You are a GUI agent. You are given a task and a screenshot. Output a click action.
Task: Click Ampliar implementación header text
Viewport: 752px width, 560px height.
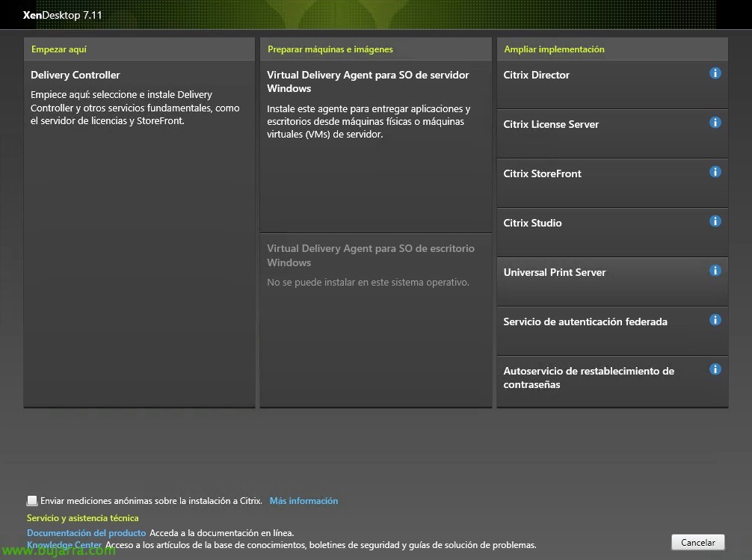pos(554,49)
